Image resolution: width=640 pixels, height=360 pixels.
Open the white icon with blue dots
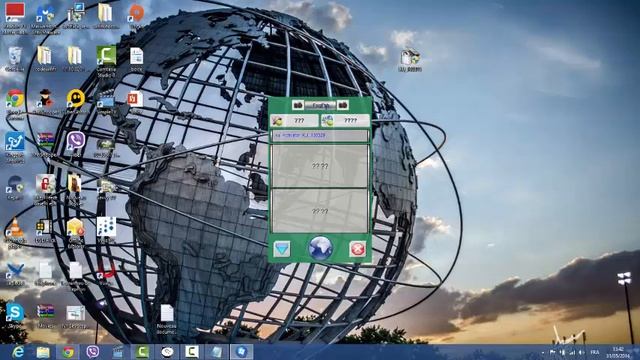[x=106, y=227]
